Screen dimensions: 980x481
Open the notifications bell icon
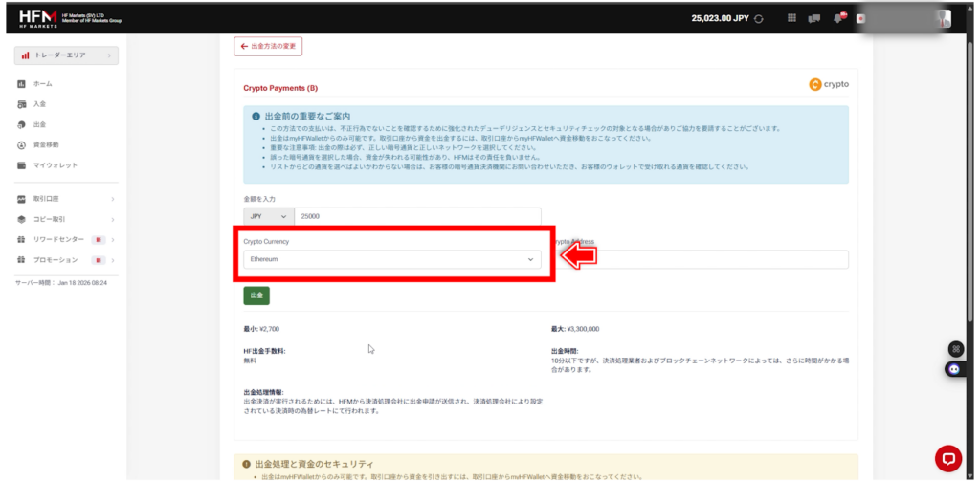point(839,18)
